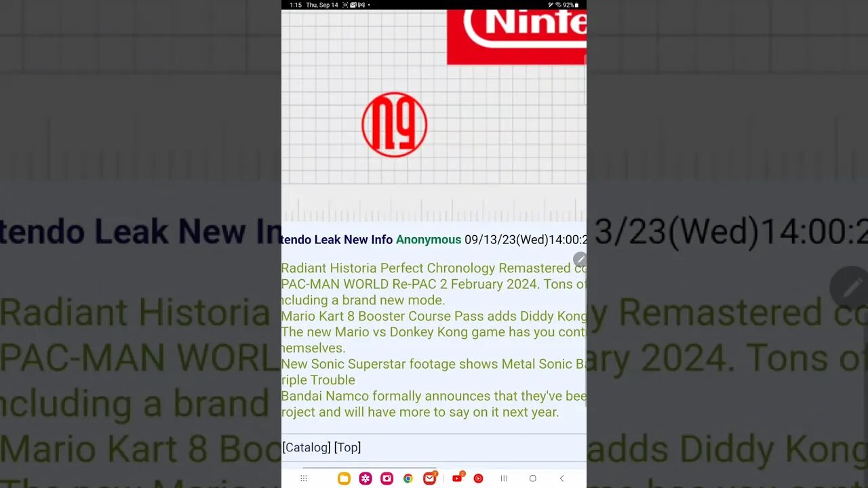
Task: Select the 'New Sonic Superstar footage' line
Action: [x=434, y=364]
